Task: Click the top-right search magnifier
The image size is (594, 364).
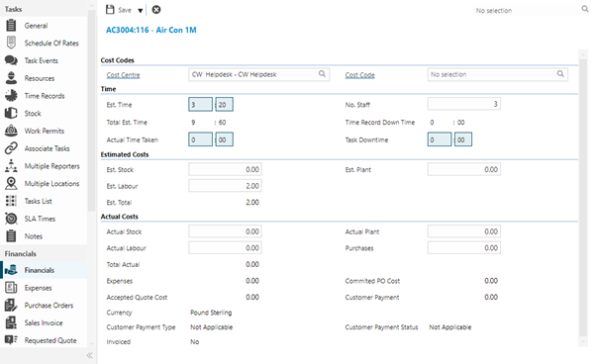Action: [585, 9]
